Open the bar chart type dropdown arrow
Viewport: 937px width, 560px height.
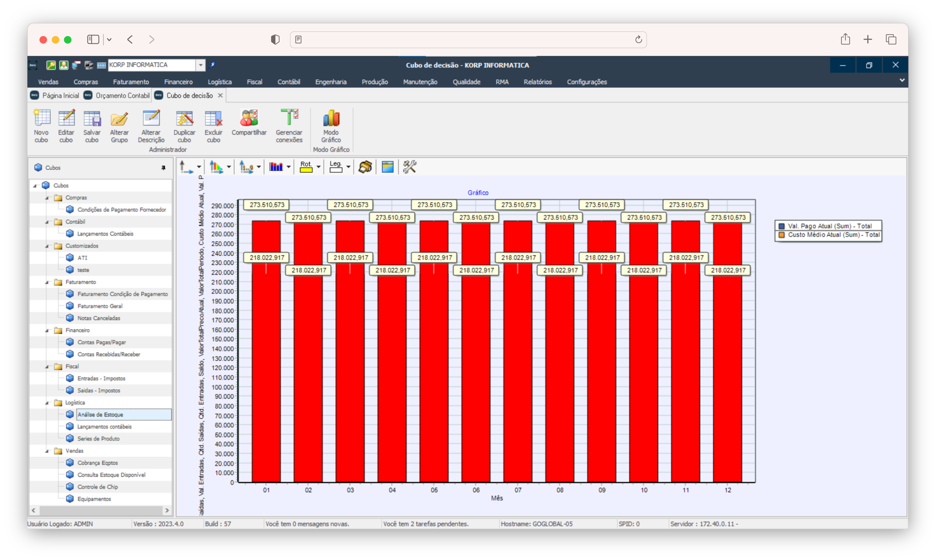(x=288, y=167)
